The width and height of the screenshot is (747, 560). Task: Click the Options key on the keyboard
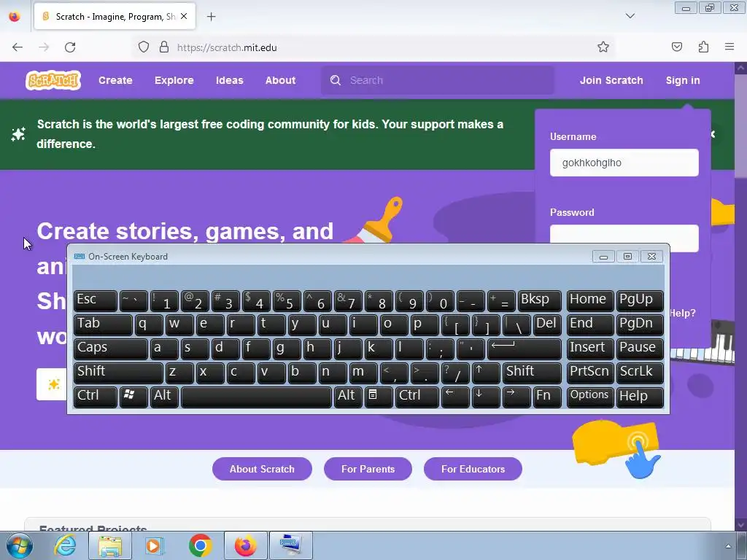tap(589, 396)
